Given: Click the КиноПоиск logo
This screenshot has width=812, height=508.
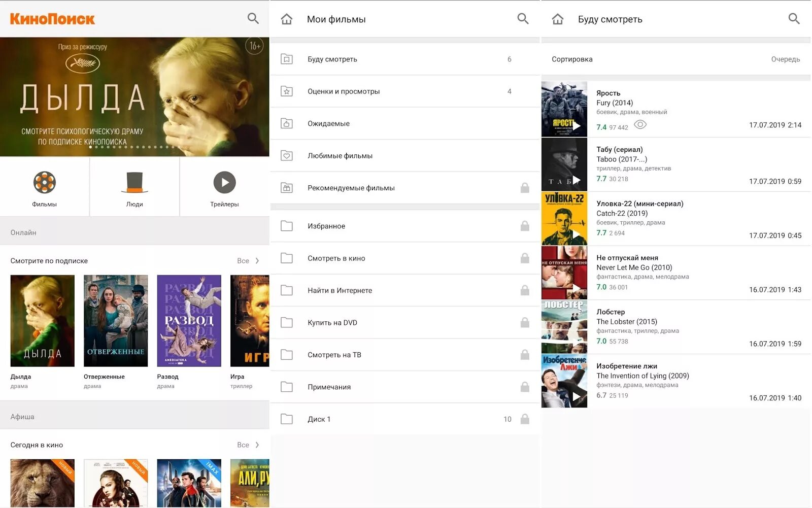Looking at the screenshot, I should pyautogui.click(x=52, y=19).
